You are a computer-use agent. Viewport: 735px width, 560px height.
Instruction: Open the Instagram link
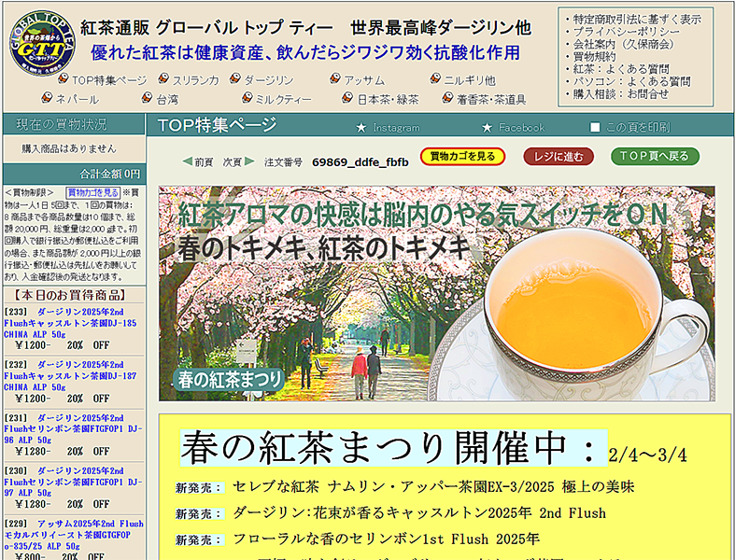click(397, 128)
